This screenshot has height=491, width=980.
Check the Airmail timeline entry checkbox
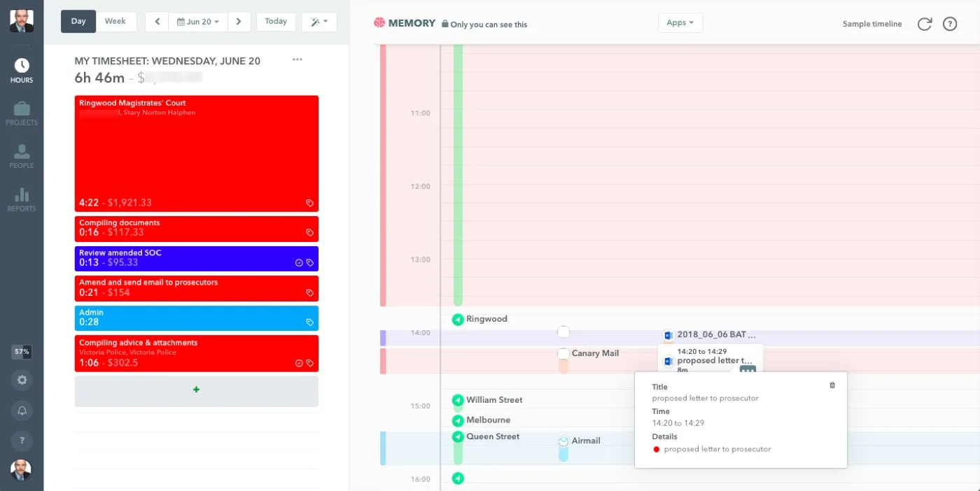(563, 441)
